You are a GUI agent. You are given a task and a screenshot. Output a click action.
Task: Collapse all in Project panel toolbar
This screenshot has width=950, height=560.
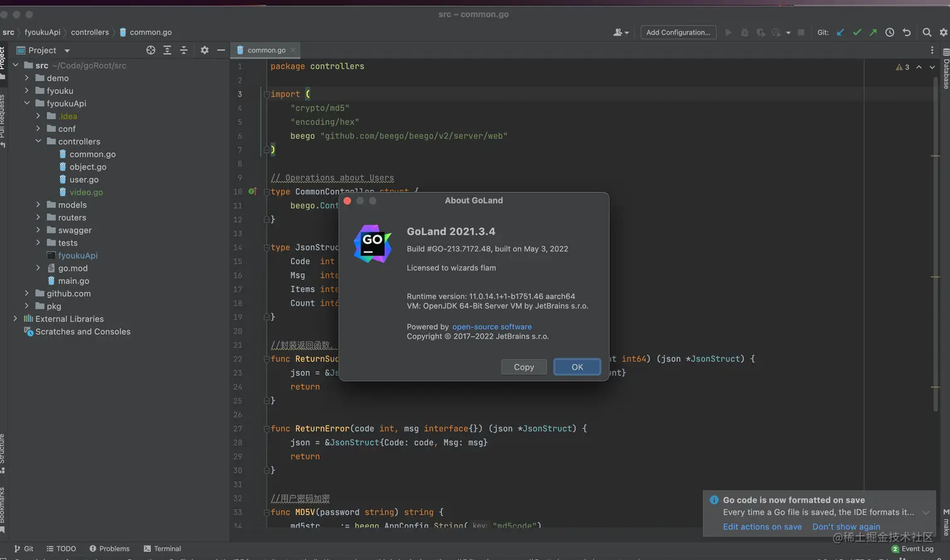click(183, 50)
